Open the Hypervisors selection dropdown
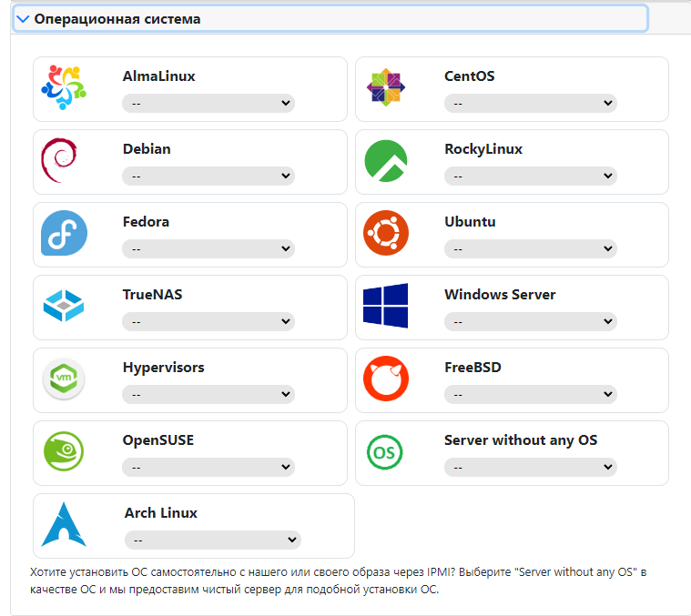This screenshot has height=616, width=691. pyautogui.click(x=208, y=394)
